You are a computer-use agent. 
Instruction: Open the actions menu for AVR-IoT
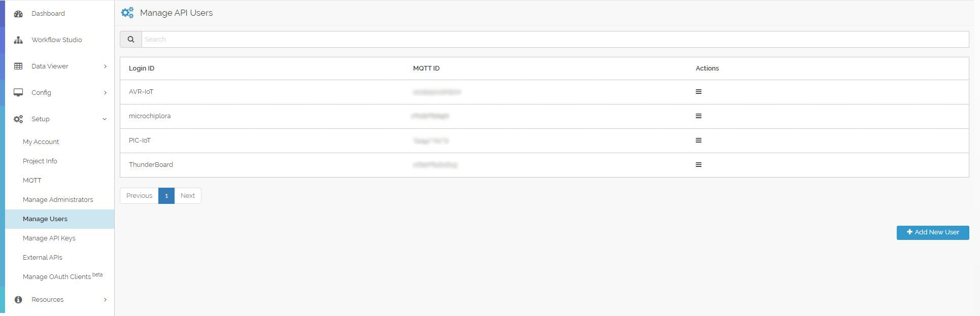pos(699,92)
